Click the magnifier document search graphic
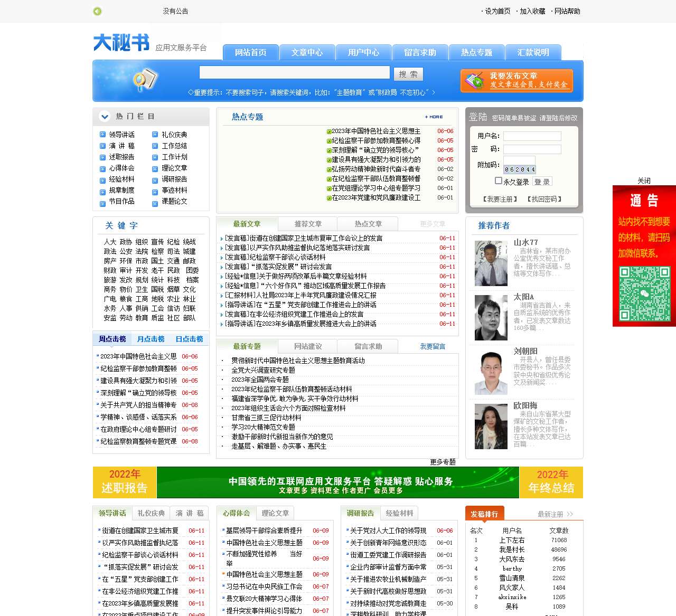 point(144,81)
